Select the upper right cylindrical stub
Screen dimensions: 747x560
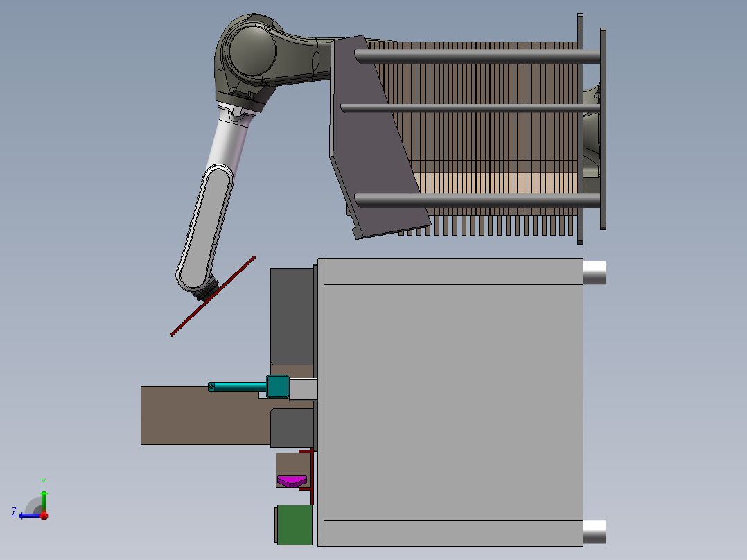pos(595,272)
